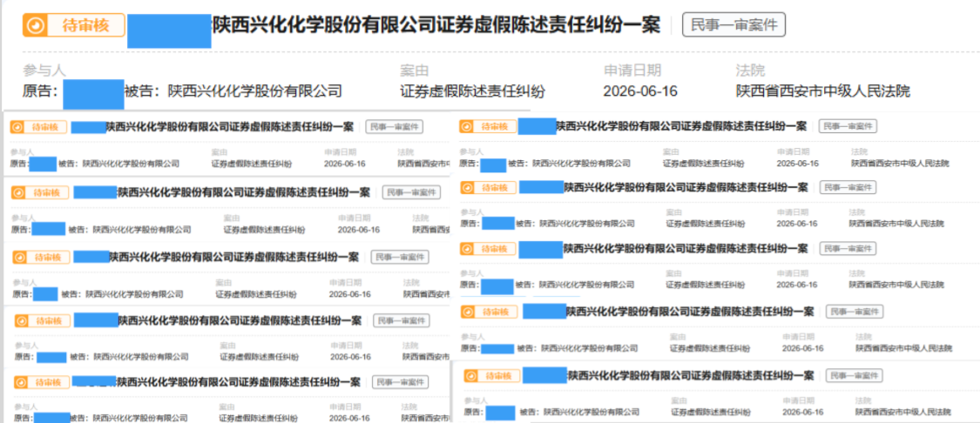980x423 pixels.
Task: Click the clock icon in the second right-column card
Action: tap(467, 187)
